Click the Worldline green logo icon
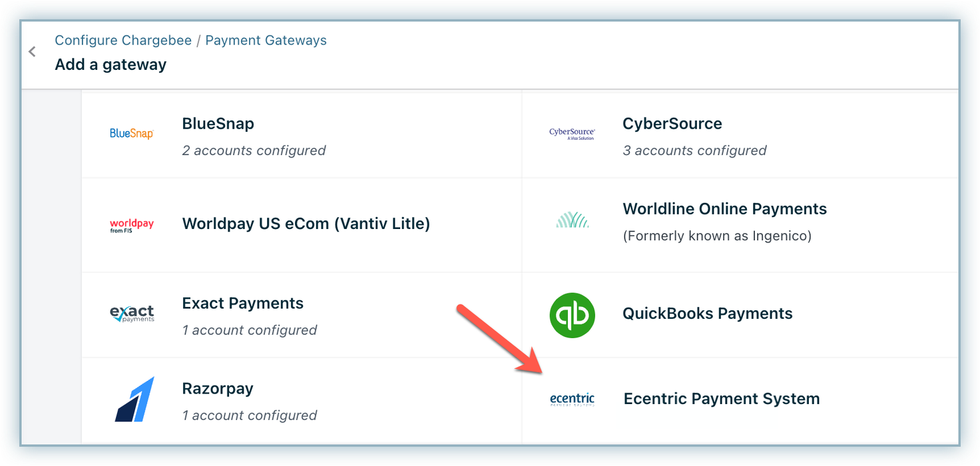This screenshot has width=980, height=466. coord(572,220)
